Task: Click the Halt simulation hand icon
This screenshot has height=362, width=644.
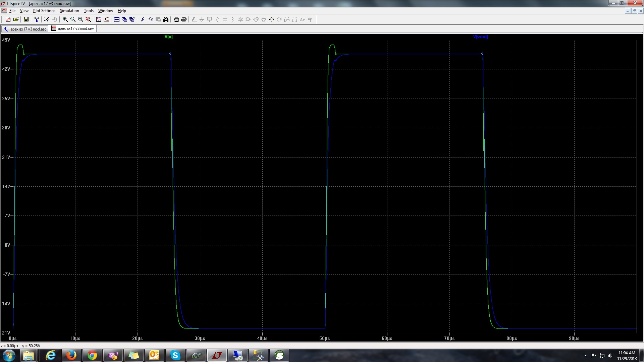Action: click(54, 19)
